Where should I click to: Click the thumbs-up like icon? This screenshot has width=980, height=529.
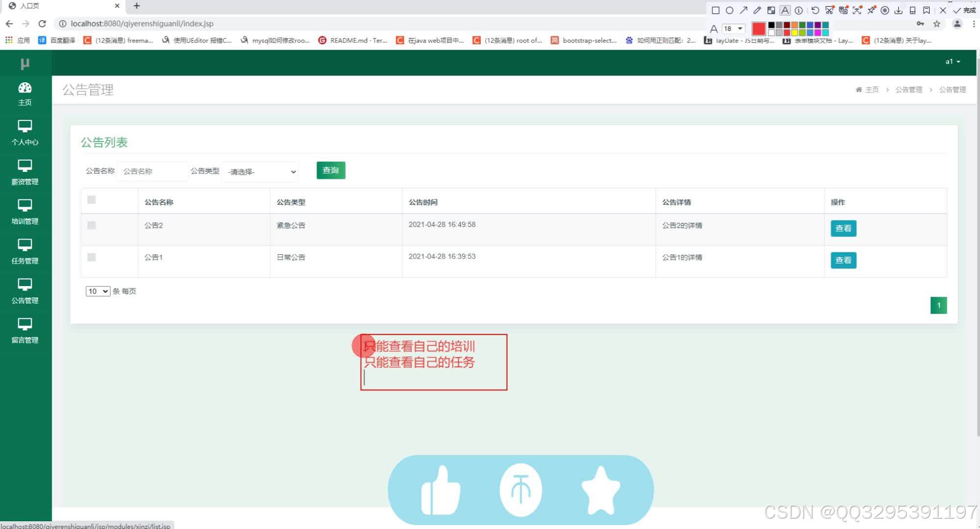pyautogui.click(x=441, y=490)
